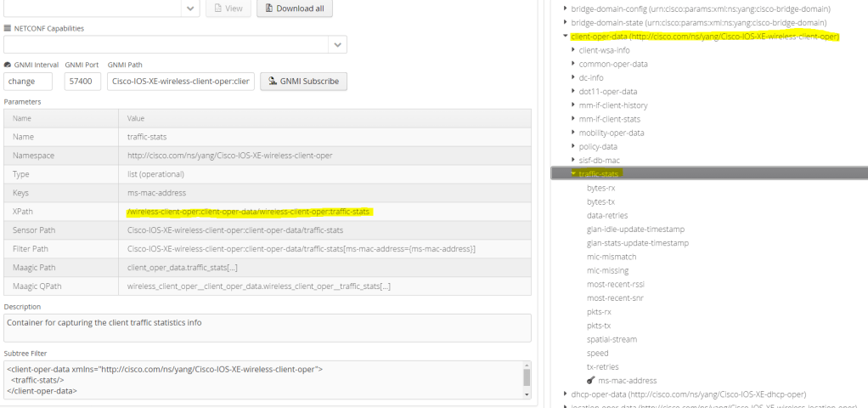
Task: Click the GNMI Subscribe button
Action: pos(303,82)
